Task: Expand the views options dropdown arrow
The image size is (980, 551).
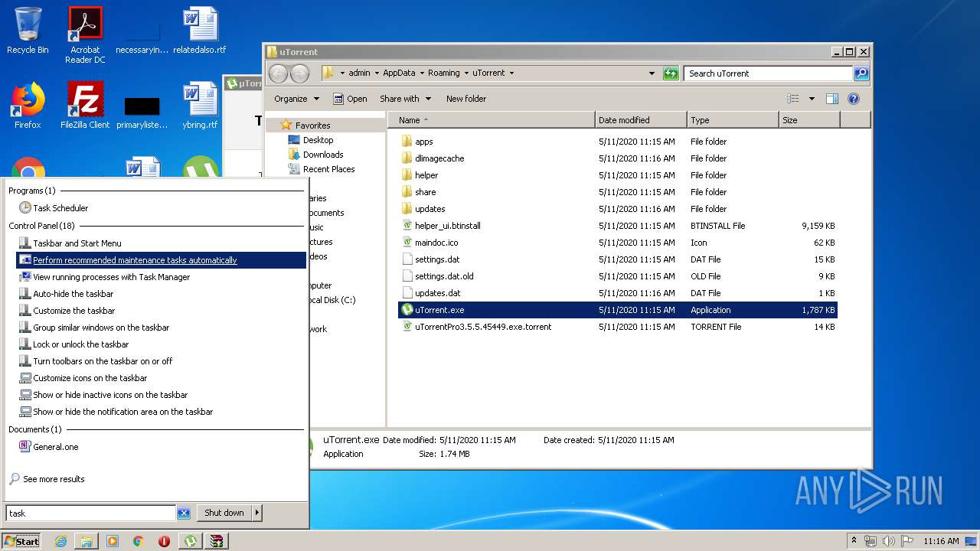Action: click(x=812, y=99)
